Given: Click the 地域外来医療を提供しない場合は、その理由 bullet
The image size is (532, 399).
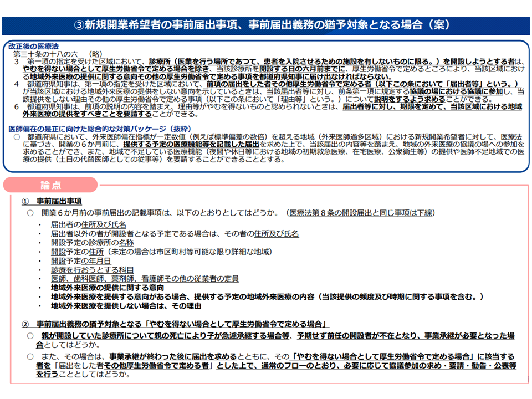Looking at the screenshot, I should [126, 305].
